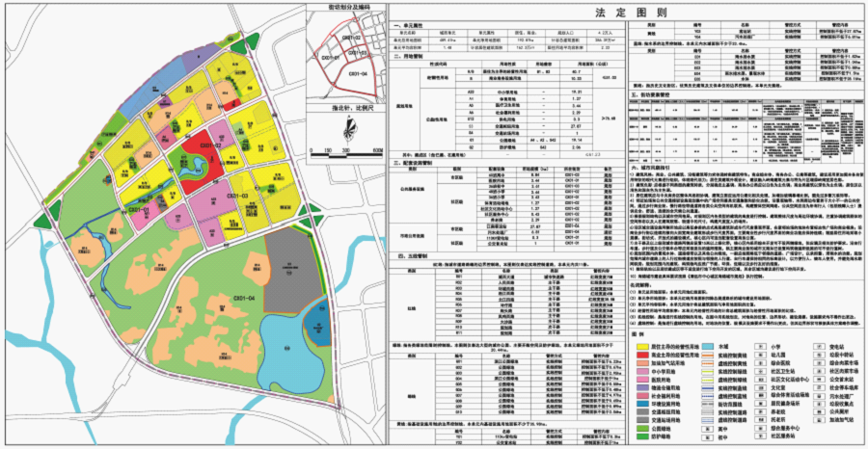Click the 高中 high school legend icon
The height and width of the screenshot is (449, 868).
coord(708,429)
